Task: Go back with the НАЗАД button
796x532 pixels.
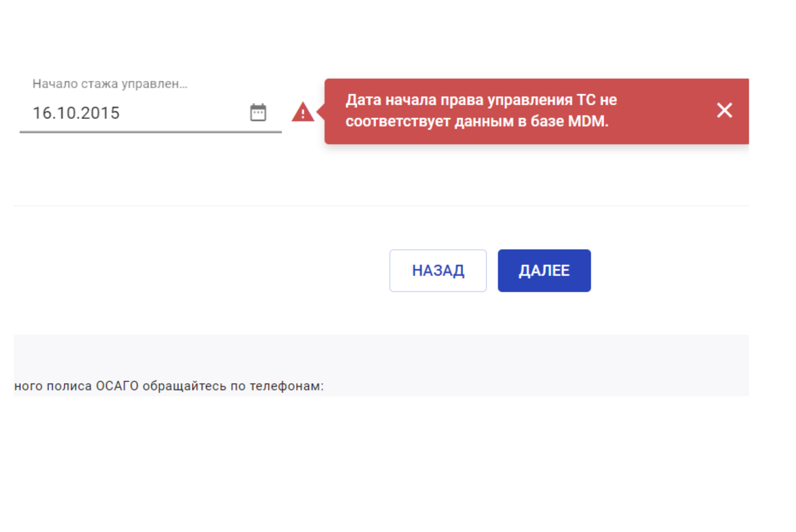Action: click(x=438, y=270)
